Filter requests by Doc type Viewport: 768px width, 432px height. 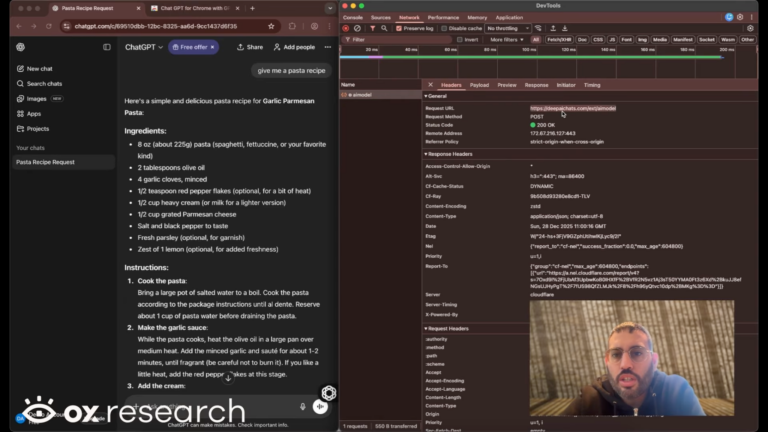(582, 40)
